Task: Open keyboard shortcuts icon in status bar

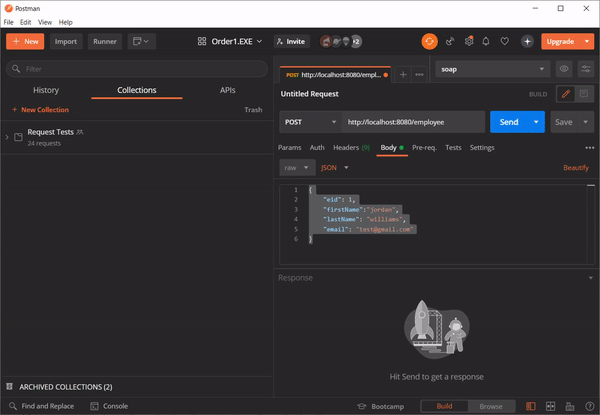Action: coord(570,406)
